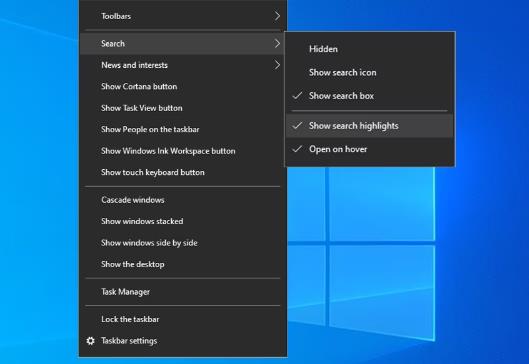Choose Show windows stacked
Screen dimensions: 529x364
[183, 221]
